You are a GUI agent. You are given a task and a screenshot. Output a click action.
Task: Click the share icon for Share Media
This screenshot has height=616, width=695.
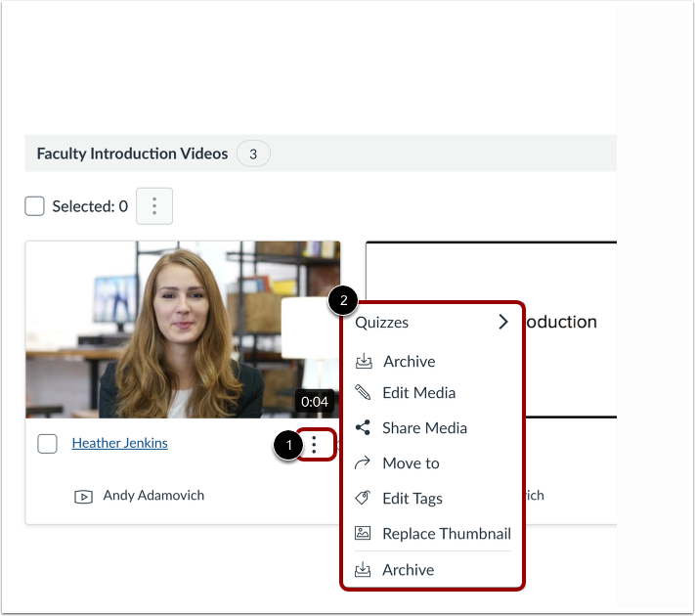tap(363, 427)
